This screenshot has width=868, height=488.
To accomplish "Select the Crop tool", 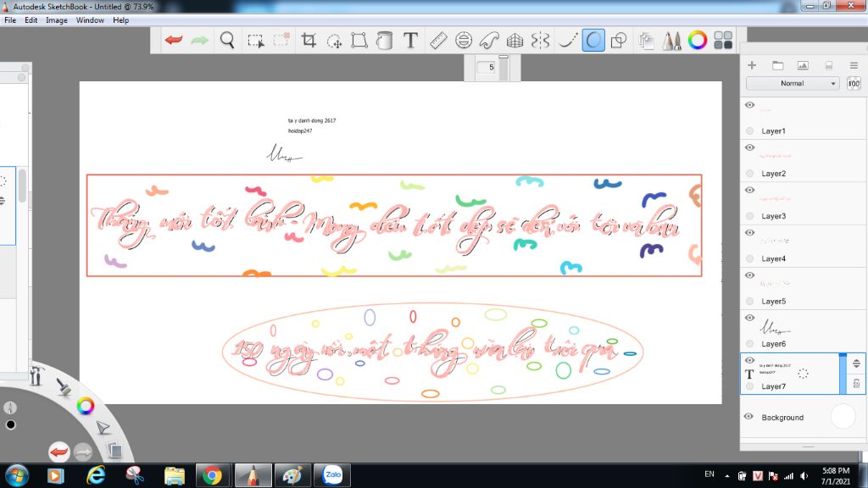I will (x=309, y=41).
